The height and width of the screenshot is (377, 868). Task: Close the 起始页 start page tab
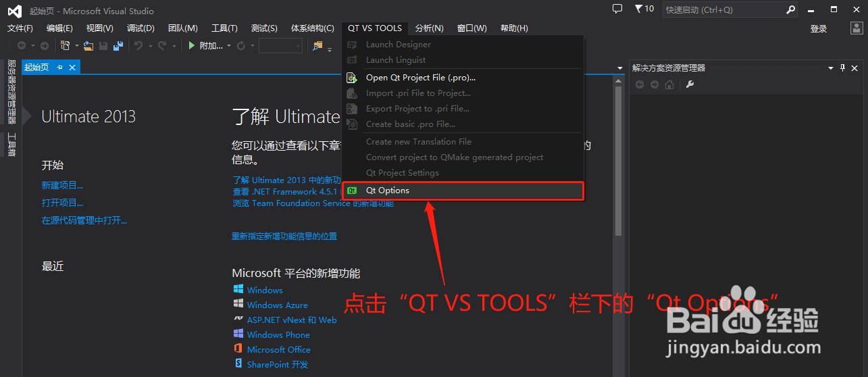click(x=72, y=67)
